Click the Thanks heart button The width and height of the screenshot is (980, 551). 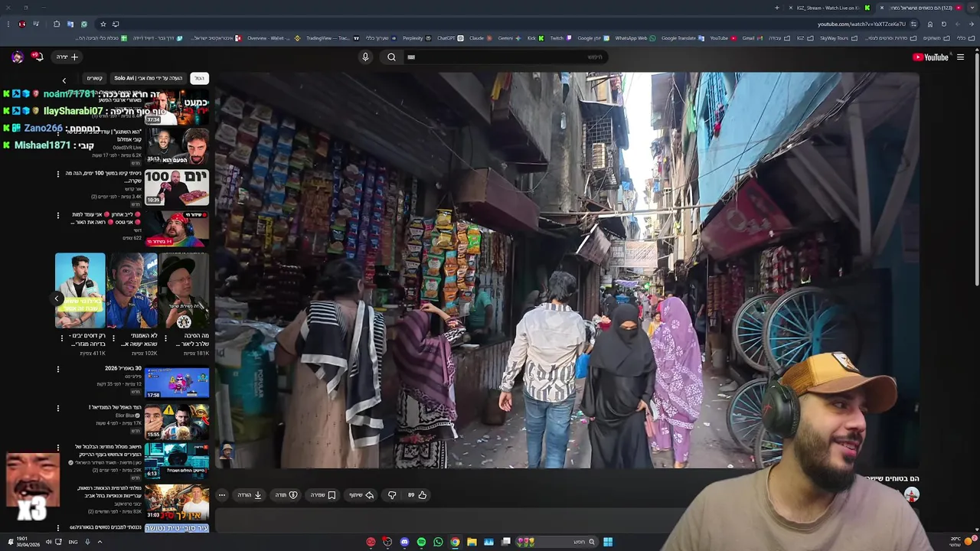286,495
